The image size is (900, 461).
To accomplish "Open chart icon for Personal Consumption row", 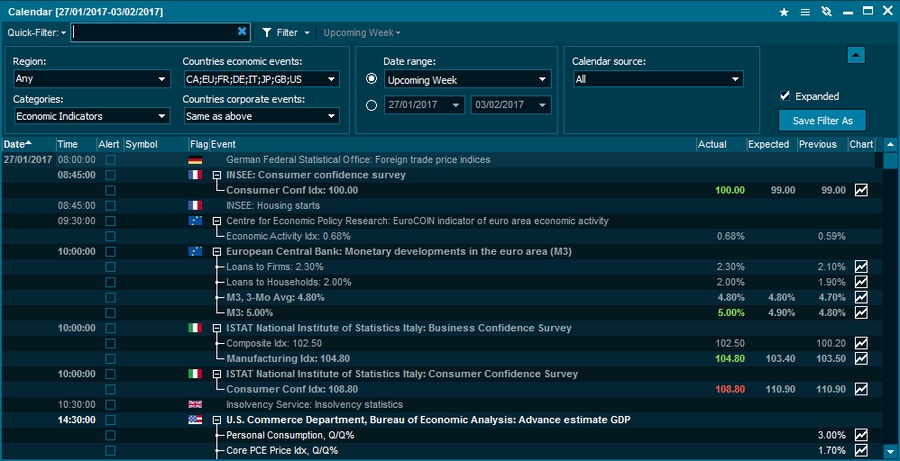I will pos(861,435).
